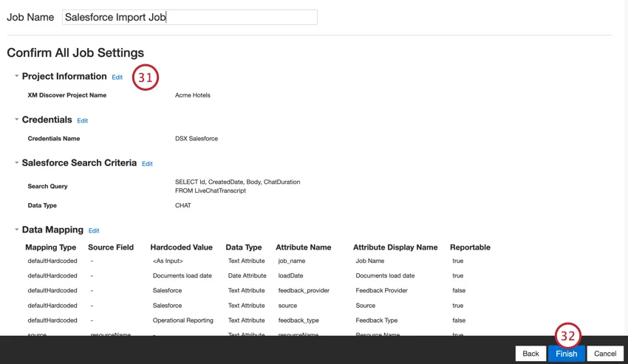The image size is (628, 364).
Task: Edit the Project Information settings
Action: pyautogui.click(x=117, y=78)
